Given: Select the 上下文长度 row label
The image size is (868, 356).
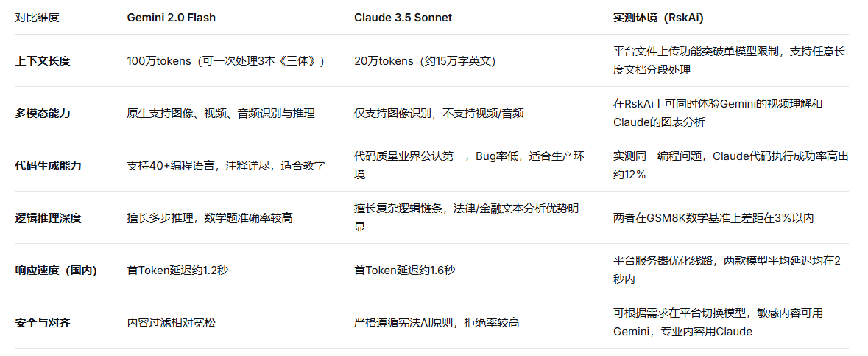Looking at the screenshot, I should point(43,61).
